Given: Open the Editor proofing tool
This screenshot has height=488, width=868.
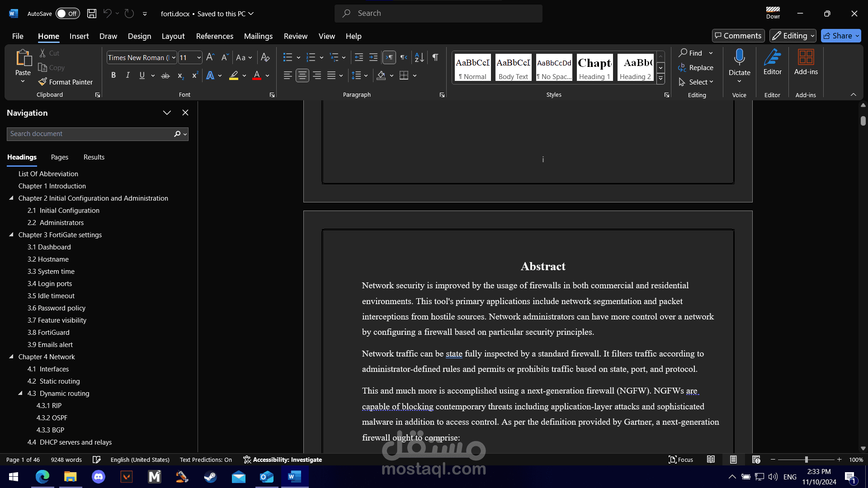Looking at the screenshot, I should (x=772, y=62).
